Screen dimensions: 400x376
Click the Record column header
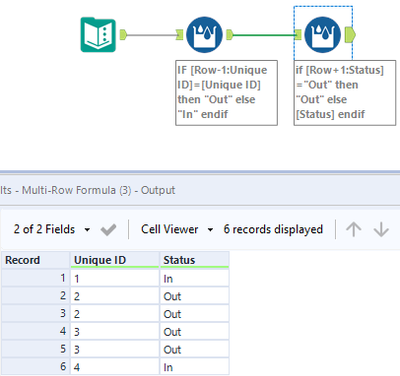coord(35,260)
